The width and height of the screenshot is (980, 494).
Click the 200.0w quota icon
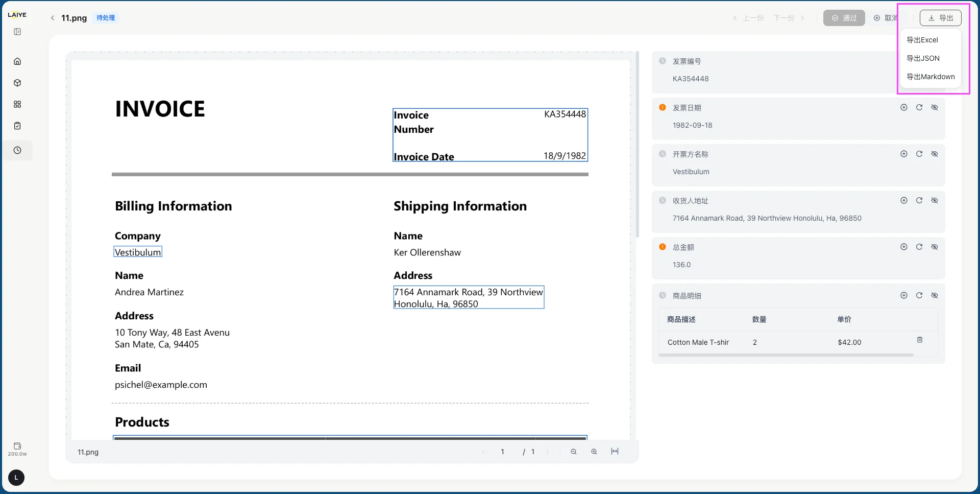pyautogui.click(x=17, y=449)
